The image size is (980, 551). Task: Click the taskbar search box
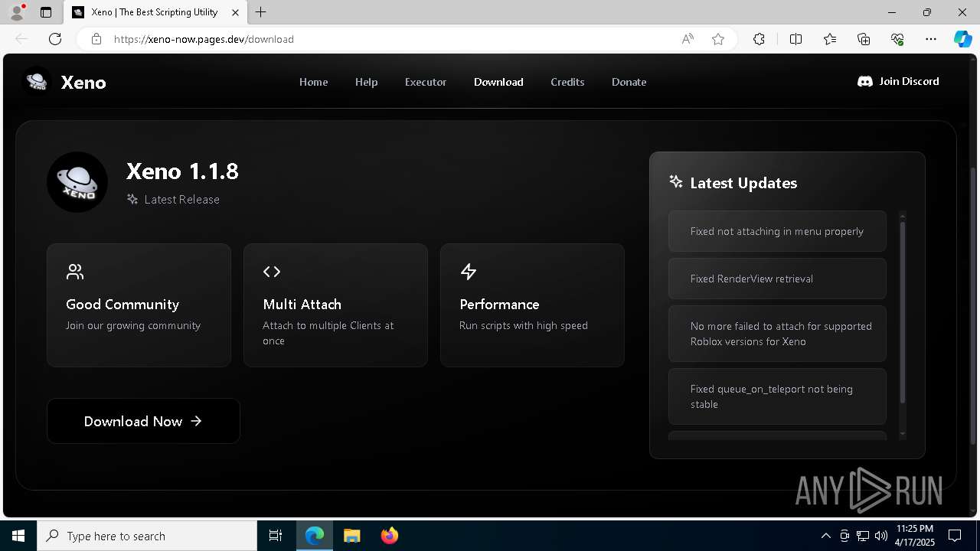point(147,536)
